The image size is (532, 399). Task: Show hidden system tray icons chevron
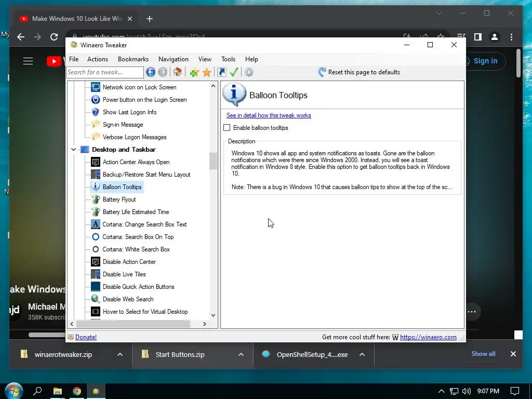[442, 391]
